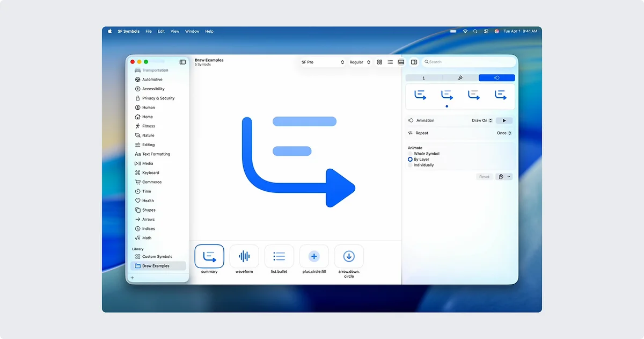The height and width of the screenshot is (339, 644).
Task: Open the Window menu
Action: click(192, 31)
